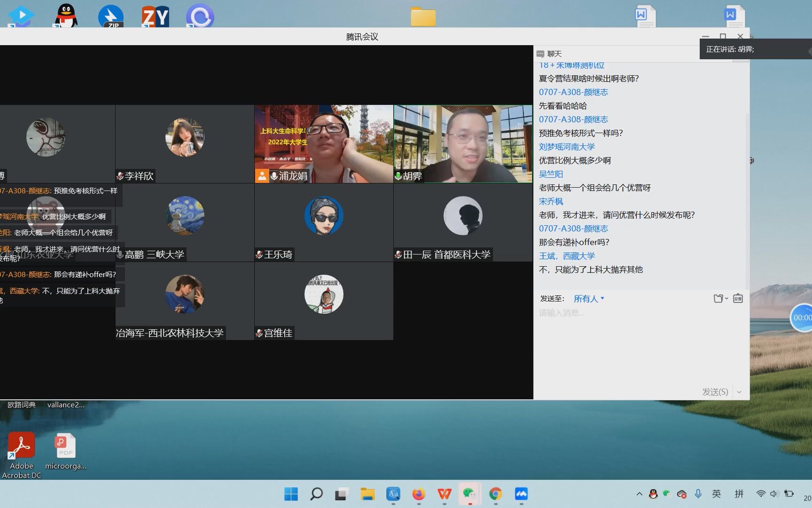Screen dimensions: 812x508
Task: Click the 拼 input method indicator
Action: [x=739, y=493]
